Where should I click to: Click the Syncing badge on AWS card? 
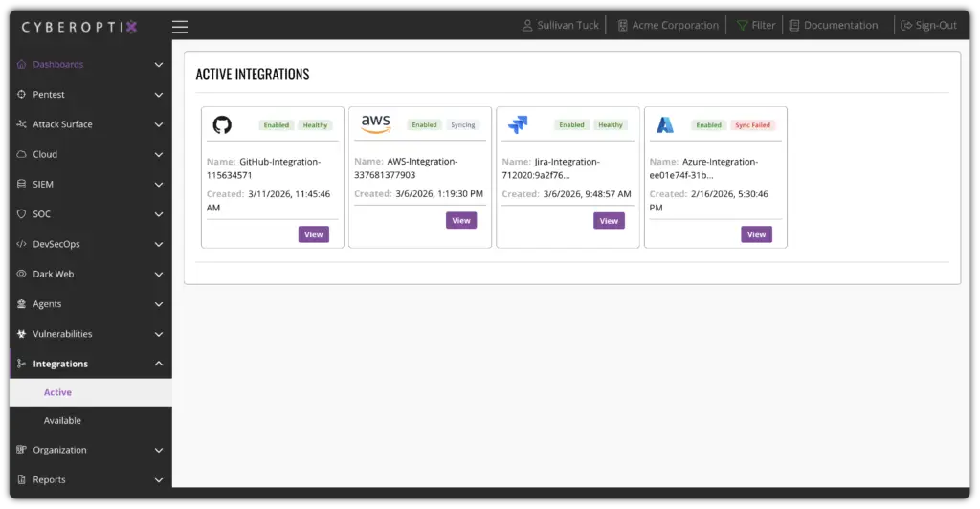point(463,125)
